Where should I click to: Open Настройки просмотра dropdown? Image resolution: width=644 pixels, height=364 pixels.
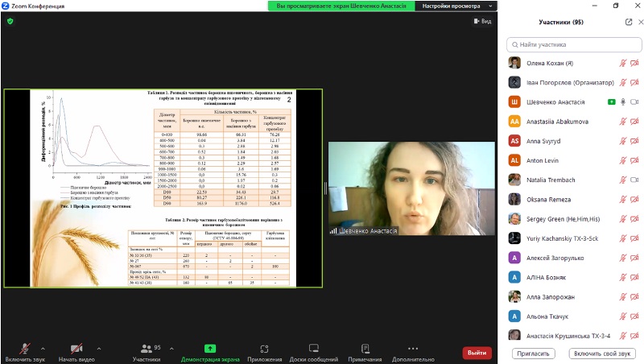click(456, 6)
